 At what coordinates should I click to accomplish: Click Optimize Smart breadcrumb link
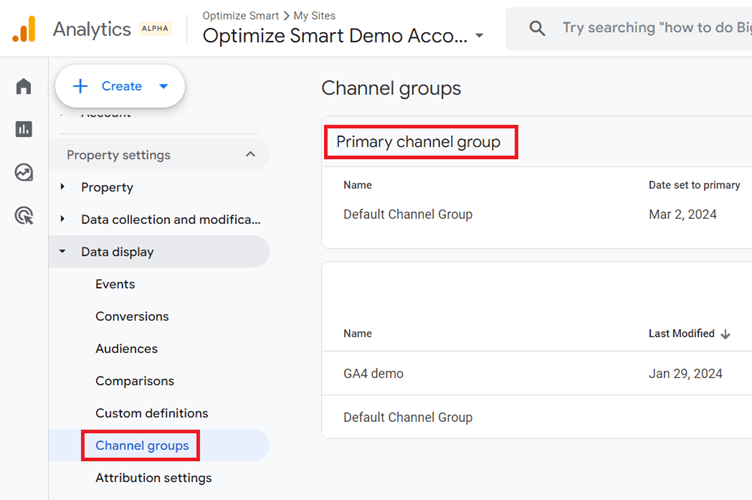click(240, 15)
